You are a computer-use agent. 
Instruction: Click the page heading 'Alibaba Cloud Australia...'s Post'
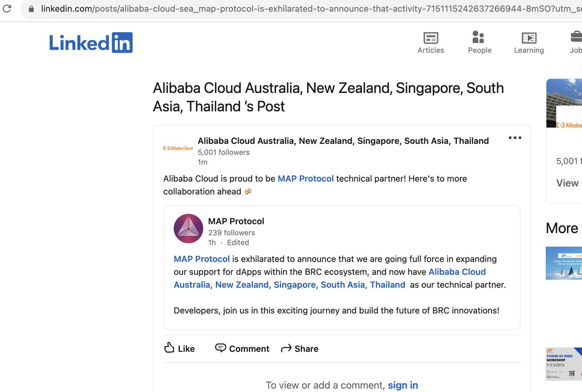[x=328, y=97]
